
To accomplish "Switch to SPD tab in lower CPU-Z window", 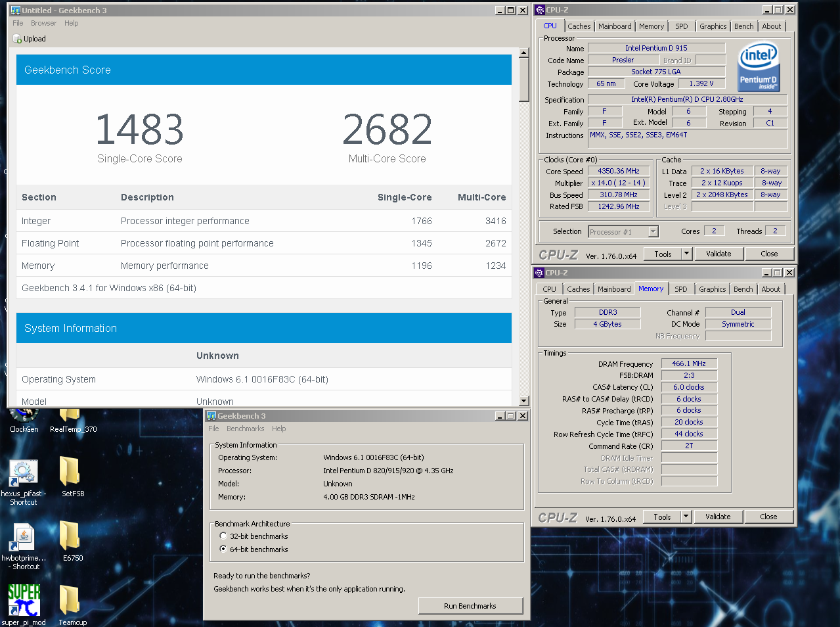I will point(681,289).
